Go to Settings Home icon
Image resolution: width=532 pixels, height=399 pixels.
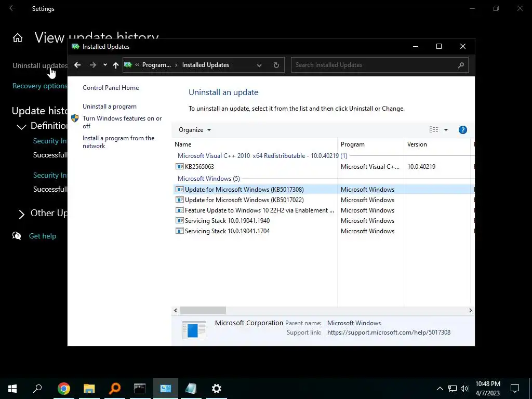pyautogui.click(x=18, y=37)
